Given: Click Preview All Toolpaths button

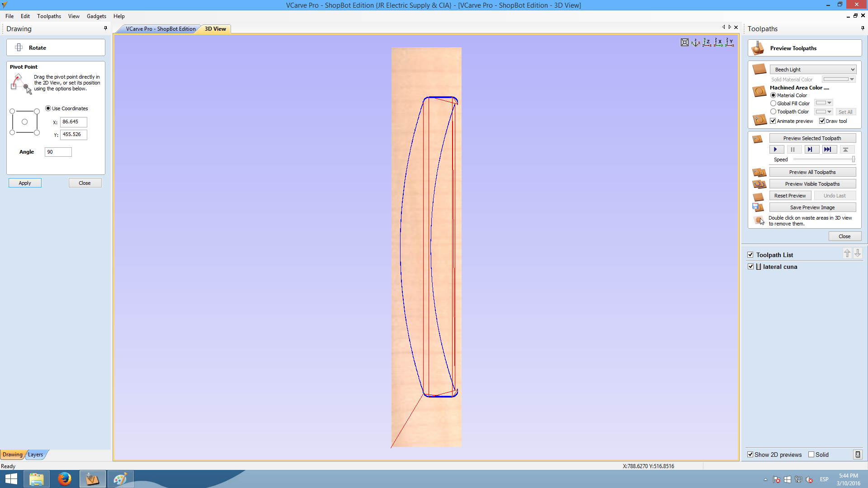Looking at the screenshot, I should pos(812,172).
